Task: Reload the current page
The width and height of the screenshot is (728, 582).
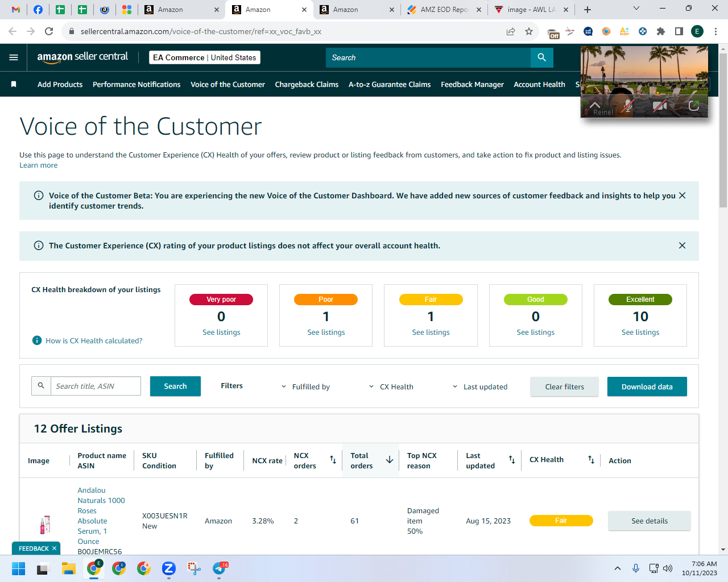Action: coord(49,31)
